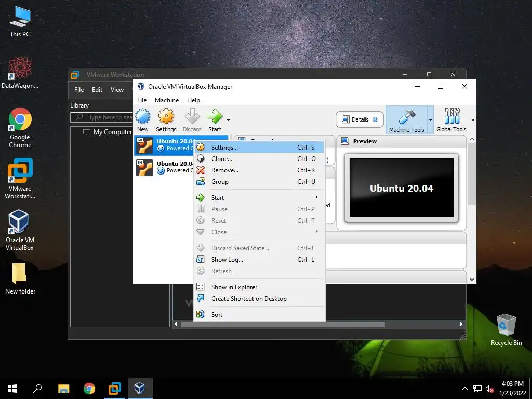Select My Computer in VMware Library
Image resolution: width=532 pixels, height=399 pixels.
[x=108, y=131]
